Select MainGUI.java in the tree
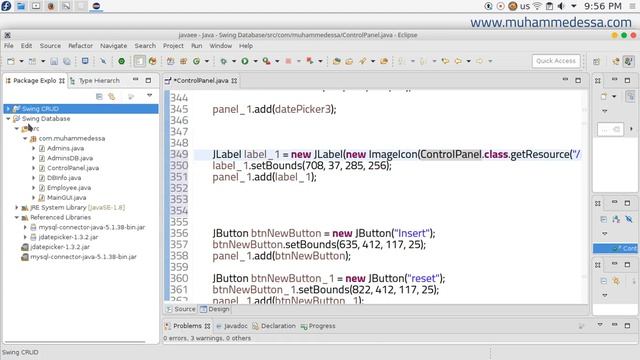 tap(66, 197)
